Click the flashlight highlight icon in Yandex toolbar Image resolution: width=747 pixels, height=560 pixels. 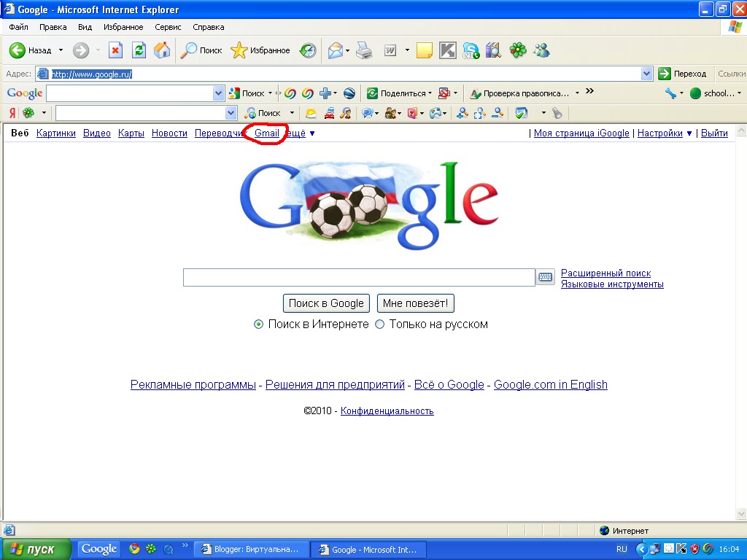coord(557,113)
